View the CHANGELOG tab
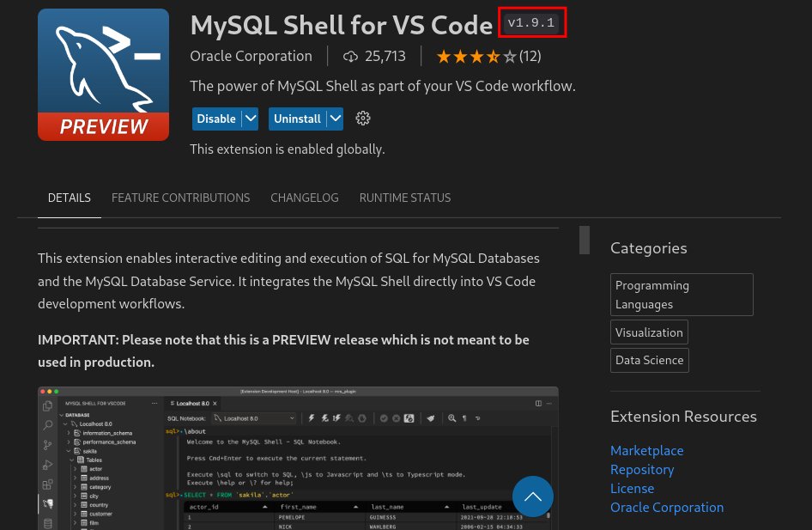 305,198
